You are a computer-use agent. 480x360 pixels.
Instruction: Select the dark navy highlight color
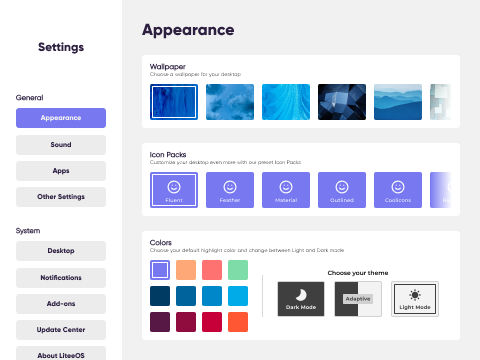point(160,296)
